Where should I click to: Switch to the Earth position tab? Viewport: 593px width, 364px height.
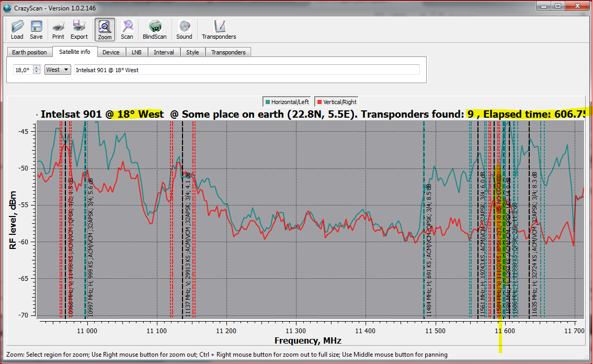tap(30, 52)
